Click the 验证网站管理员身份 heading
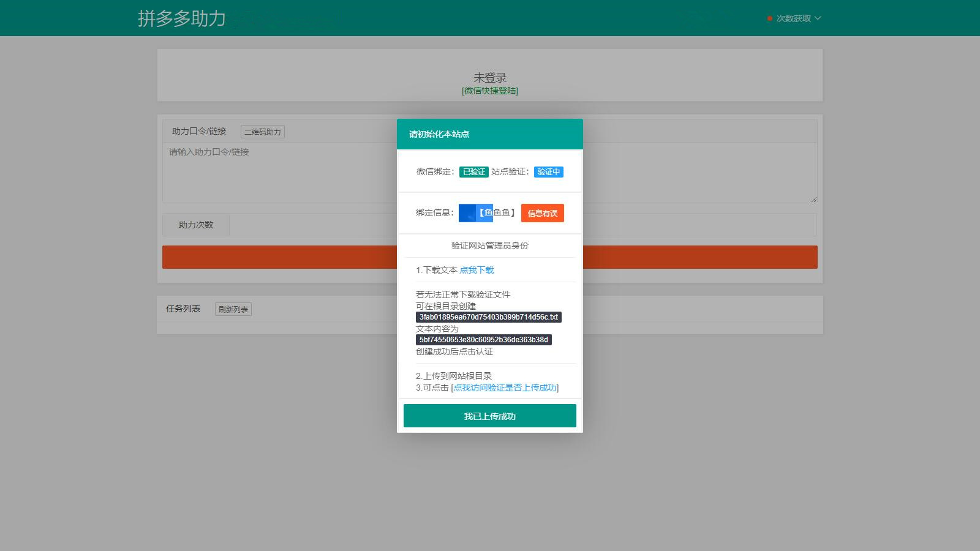 (490, 246)
